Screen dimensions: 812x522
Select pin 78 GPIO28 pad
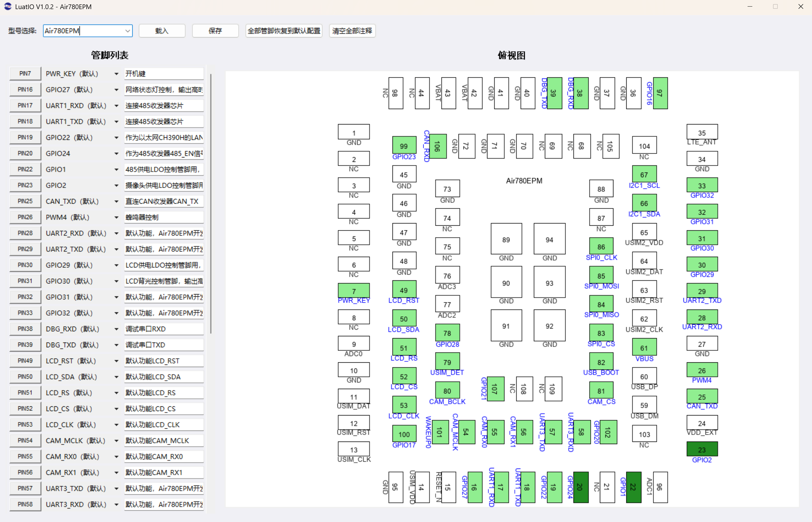447,332
